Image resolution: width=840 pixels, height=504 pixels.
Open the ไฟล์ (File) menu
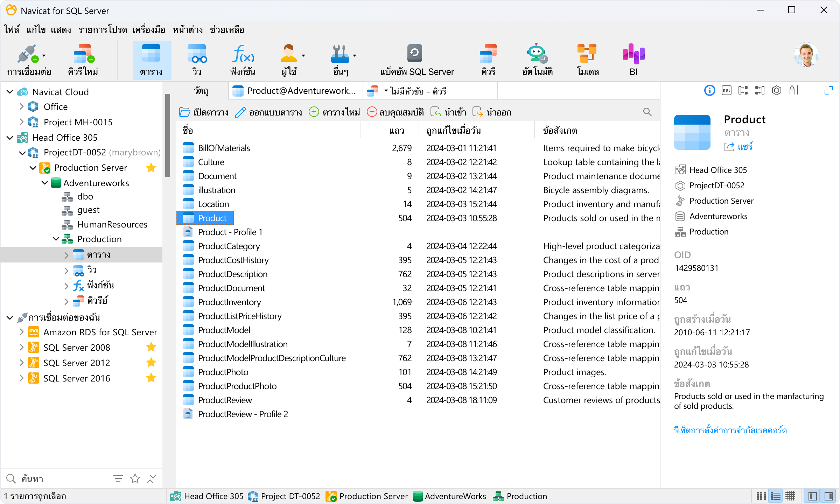pyautogui.click(x=12, y=30)
